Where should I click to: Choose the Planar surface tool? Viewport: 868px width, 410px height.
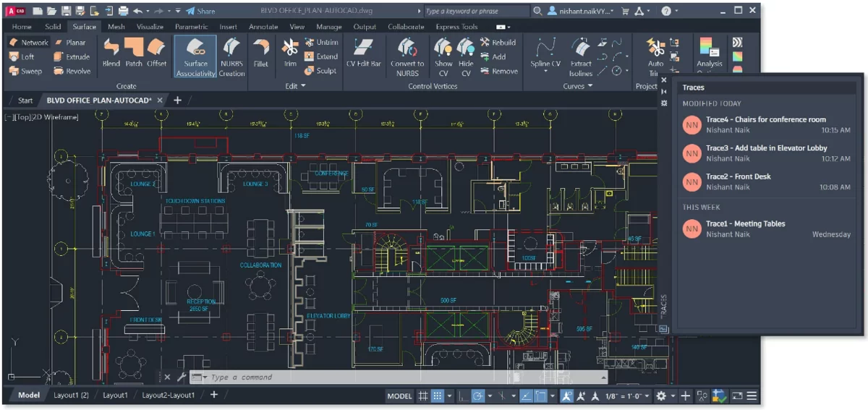pos(70,42)
